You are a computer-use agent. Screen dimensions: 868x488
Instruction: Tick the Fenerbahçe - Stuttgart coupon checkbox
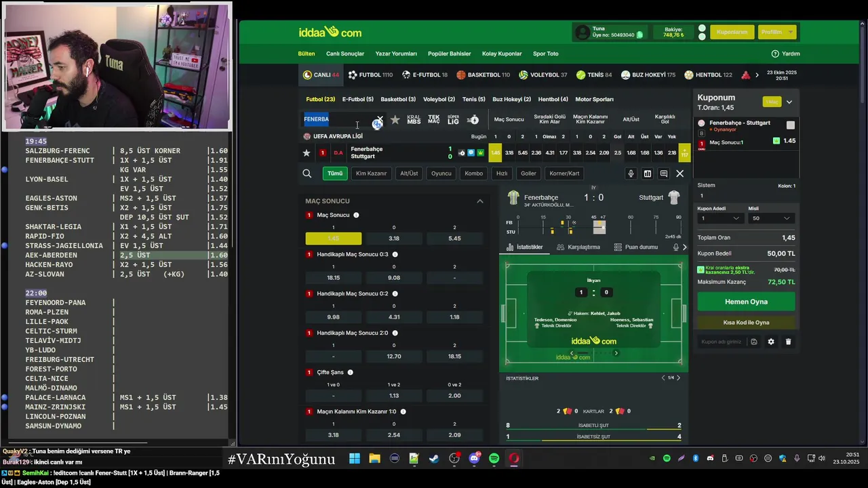(790, 125)
